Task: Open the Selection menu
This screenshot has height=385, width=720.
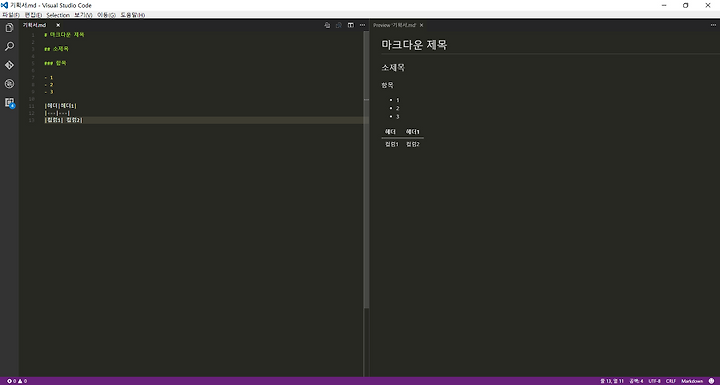Action: [58, 15]
